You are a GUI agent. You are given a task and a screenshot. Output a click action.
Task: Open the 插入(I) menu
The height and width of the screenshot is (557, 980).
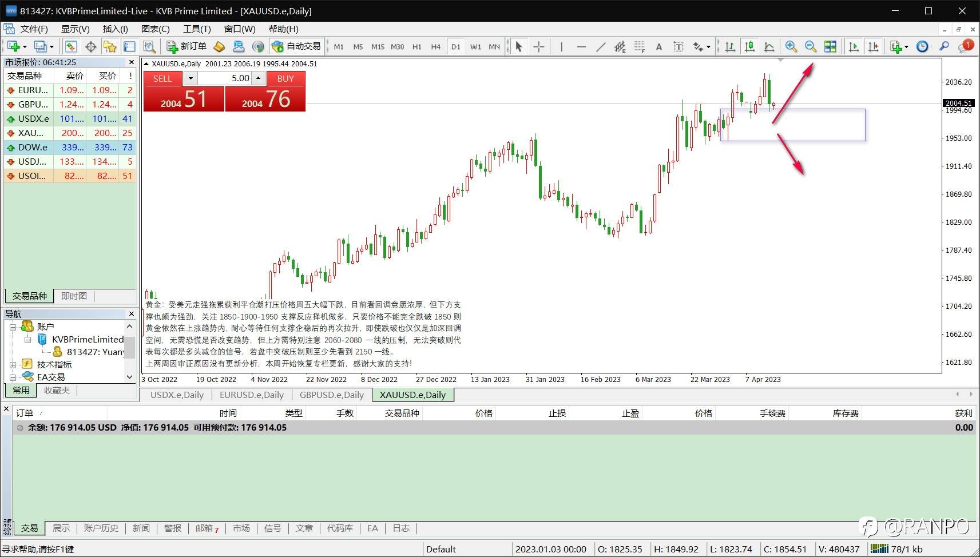click(x=115, y=29)
